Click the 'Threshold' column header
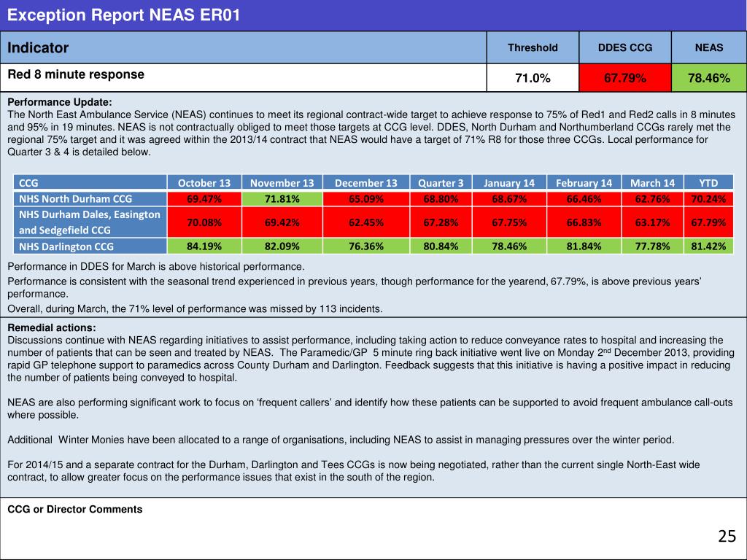The image size is (747, 560). pyautogui.click(x=533, y=47)
